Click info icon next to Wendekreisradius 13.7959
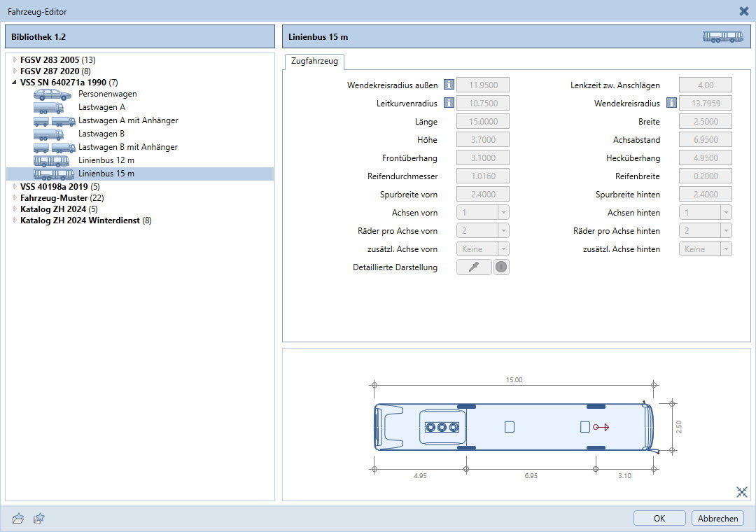This screenshot has width=756, height=532. (671, 103)
